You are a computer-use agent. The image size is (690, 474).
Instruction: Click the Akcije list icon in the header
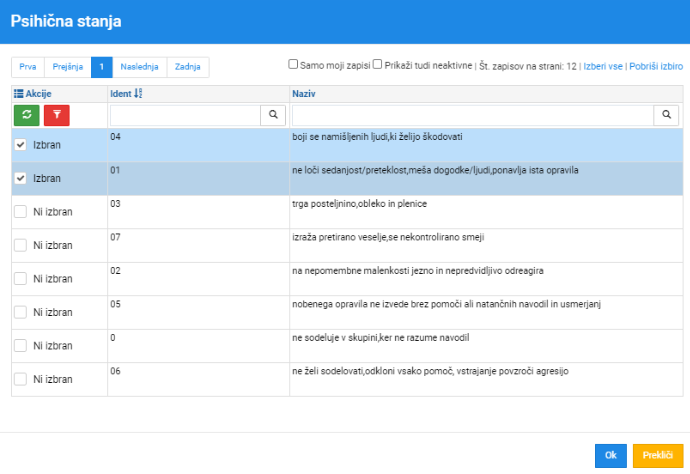click(18, 93)
